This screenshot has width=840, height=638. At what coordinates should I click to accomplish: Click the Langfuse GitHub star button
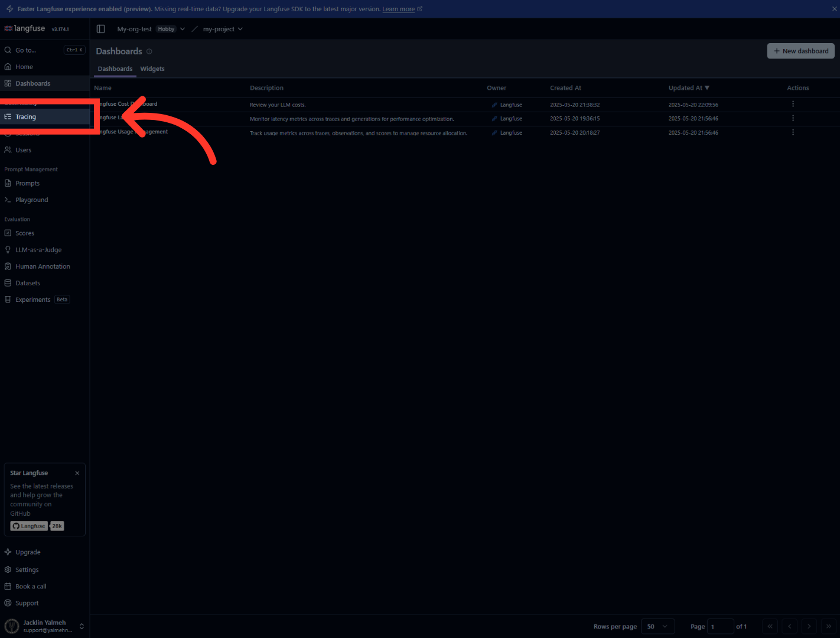tap(29, 526)
